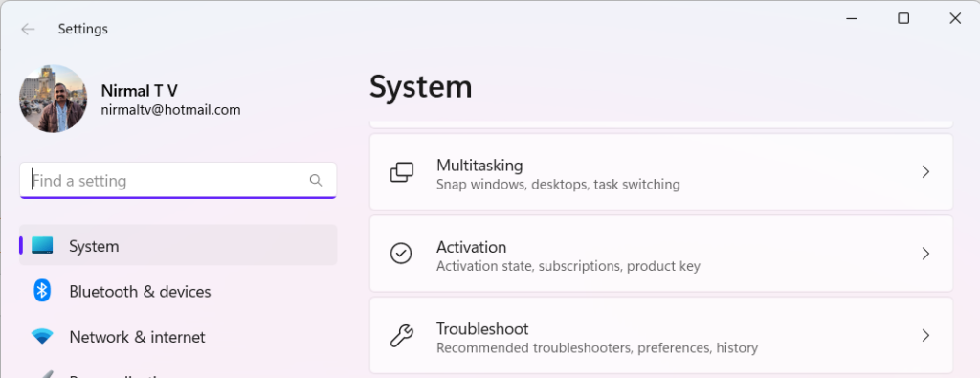The image size is (980, 378).
Task: Click the Find a setting search box
Action: tap(178, 181)
